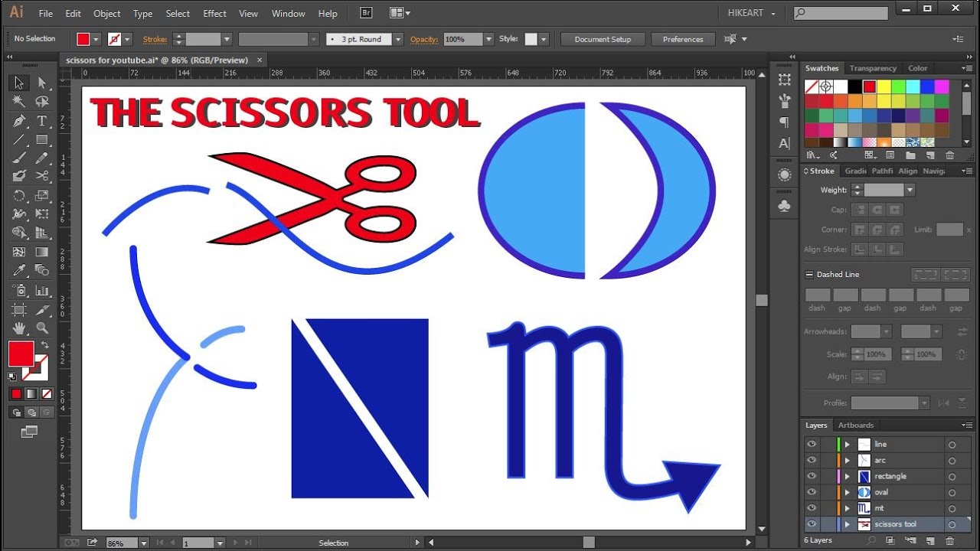Open the Object menu
Screen dimensions: 980x551
tap(107, 14)
